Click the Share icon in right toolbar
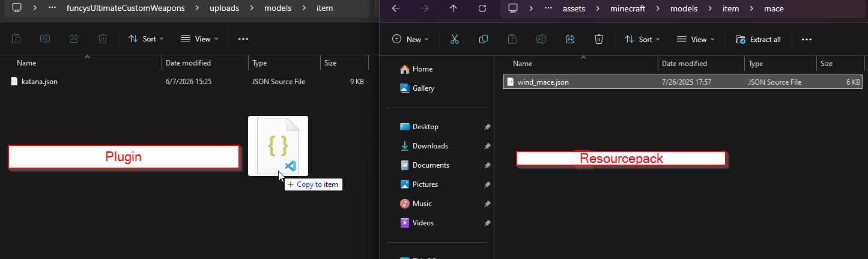The width and height of the screenshot is (868, 259). (569, 39)
